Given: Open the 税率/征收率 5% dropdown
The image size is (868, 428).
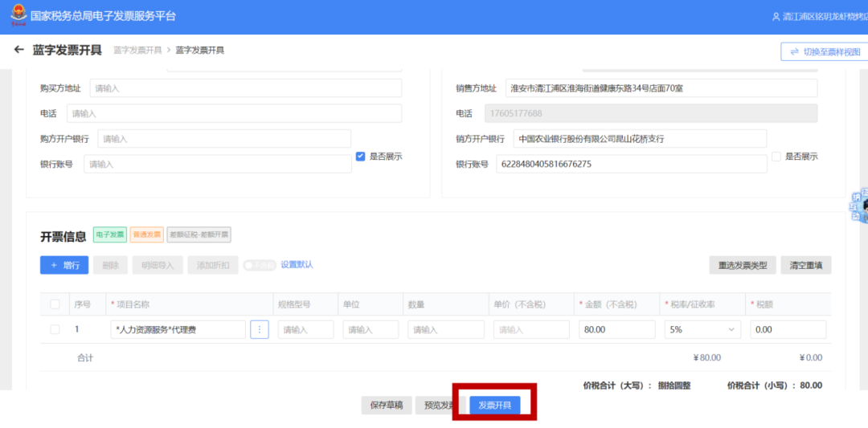Looking at the screenshot, I should [x=702, y=329].
